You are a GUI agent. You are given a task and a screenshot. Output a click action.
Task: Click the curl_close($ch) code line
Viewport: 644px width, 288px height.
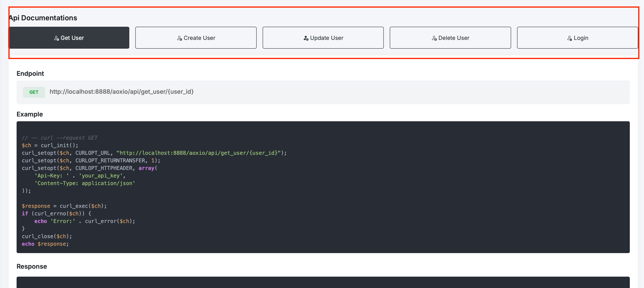(47, 236)
